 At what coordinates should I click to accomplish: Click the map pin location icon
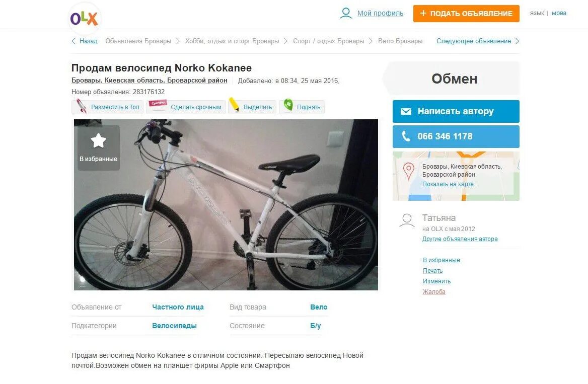pyautogui.click(x=408, y=171)
